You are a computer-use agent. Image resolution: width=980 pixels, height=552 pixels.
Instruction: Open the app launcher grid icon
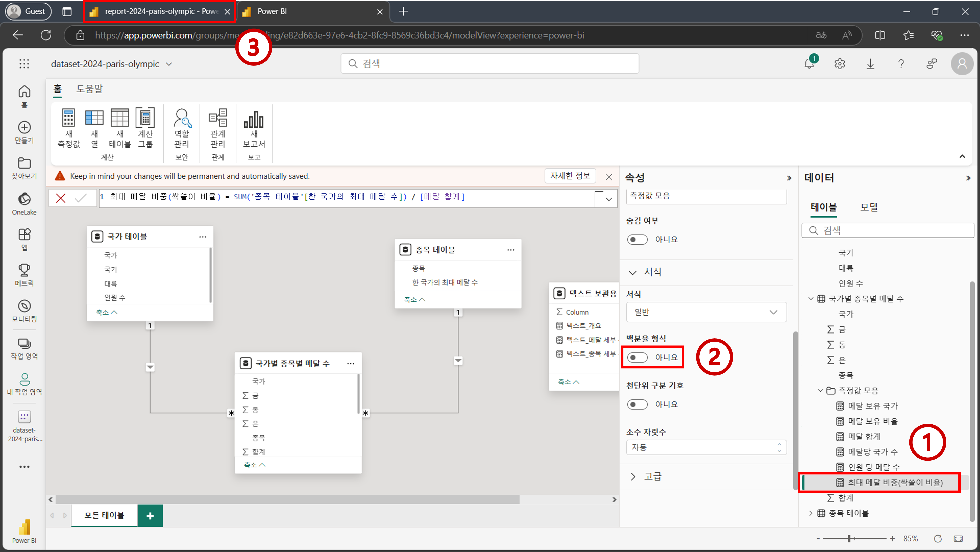click(x=24, y=63)
